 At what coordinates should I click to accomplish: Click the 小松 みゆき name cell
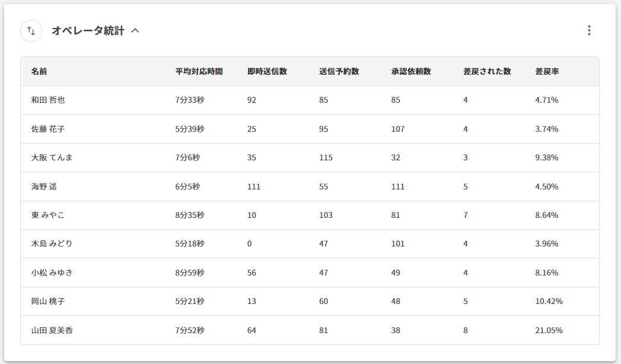(x=52, y=273)
